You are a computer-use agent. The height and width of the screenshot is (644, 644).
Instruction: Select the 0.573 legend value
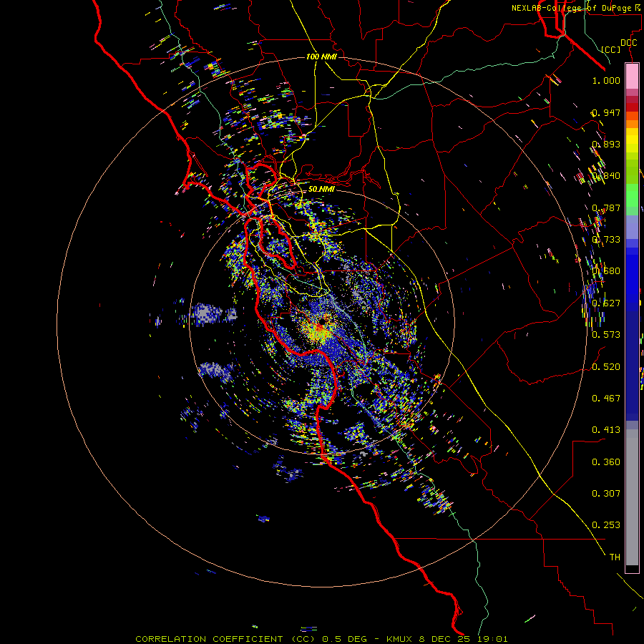(x=606, y=335)
